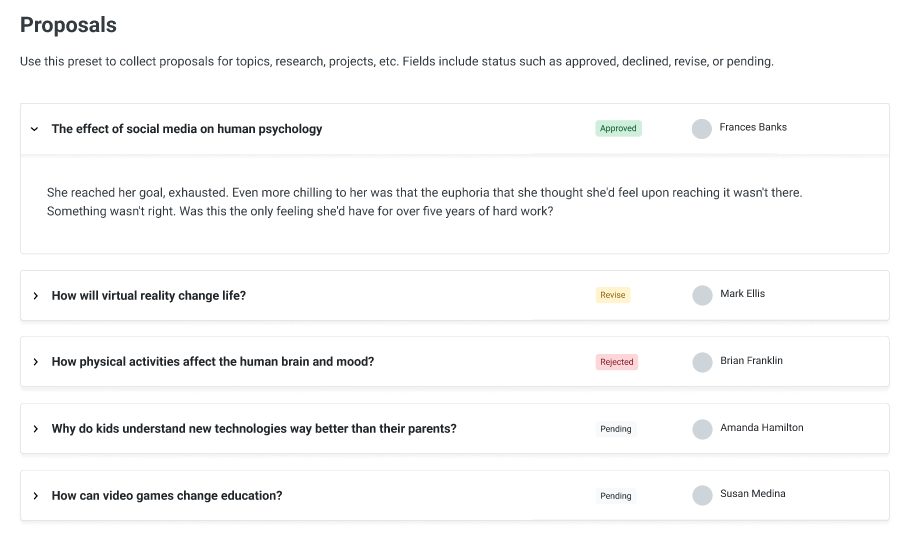
Task: Select the Frances Banks author name
Action: point(753,127)
